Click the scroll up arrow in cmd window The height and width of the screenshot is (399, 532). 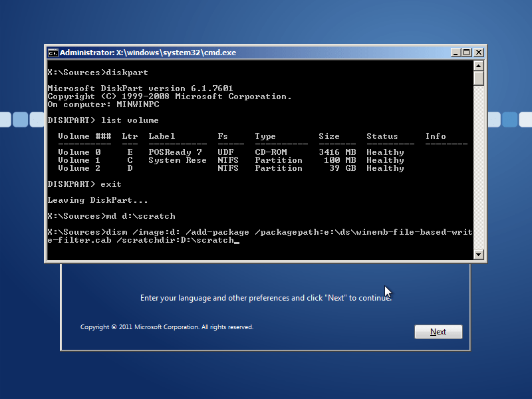[478, 65]
